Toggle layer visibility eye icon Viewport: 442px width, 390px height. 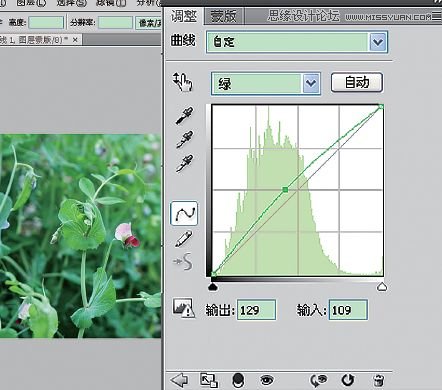click(x=267, y=380)
